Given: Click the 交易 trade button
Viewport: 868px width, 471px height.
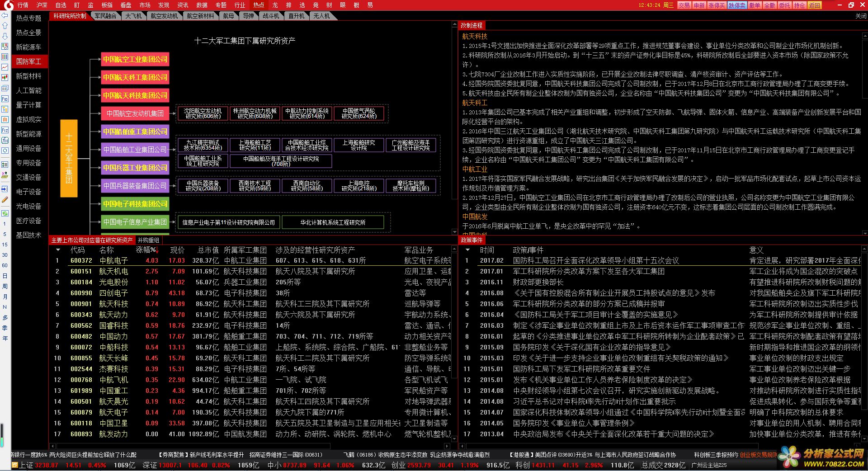Looking at the screenshot, I should click(684, 5).
